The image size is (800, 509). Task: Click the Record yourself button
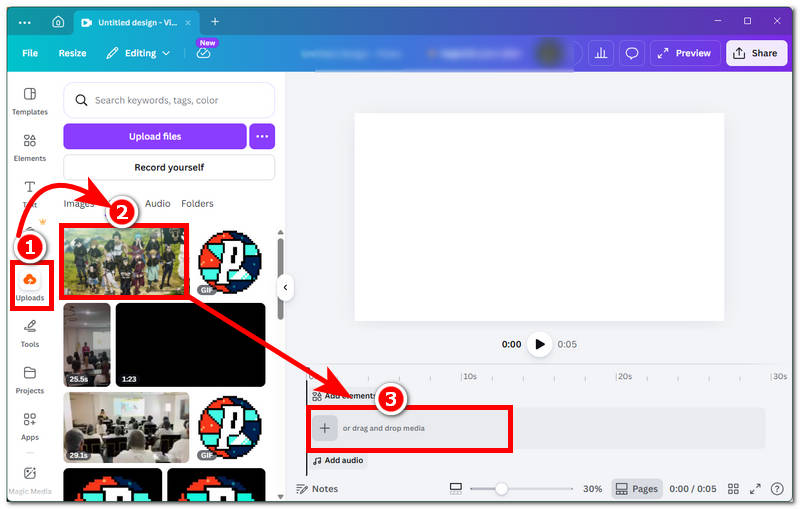(x=169, y=167)
